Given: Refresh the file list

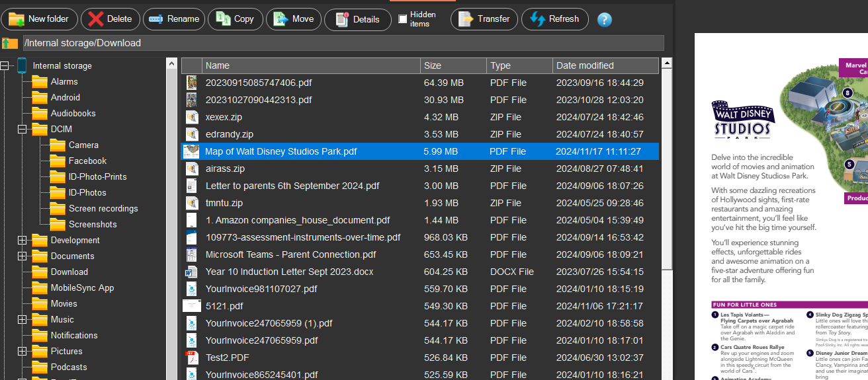Looking at the screenshot, I should (555, 19).
